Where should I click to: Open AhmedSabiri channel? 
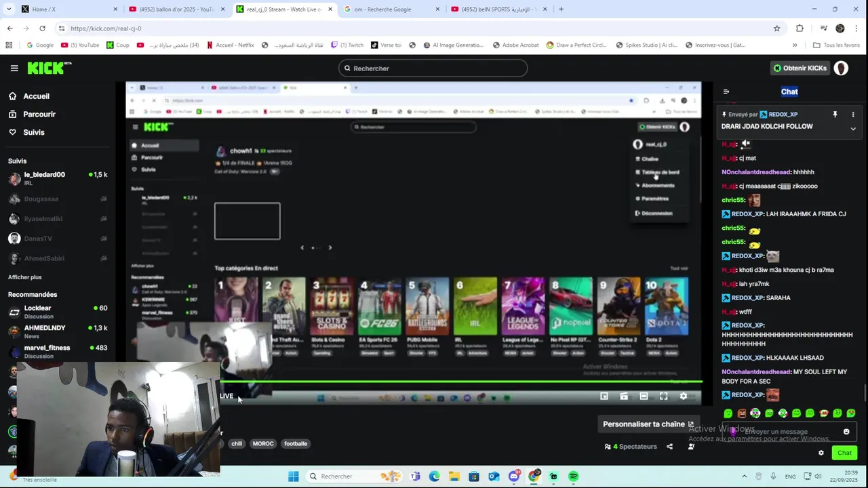[58, 258]
